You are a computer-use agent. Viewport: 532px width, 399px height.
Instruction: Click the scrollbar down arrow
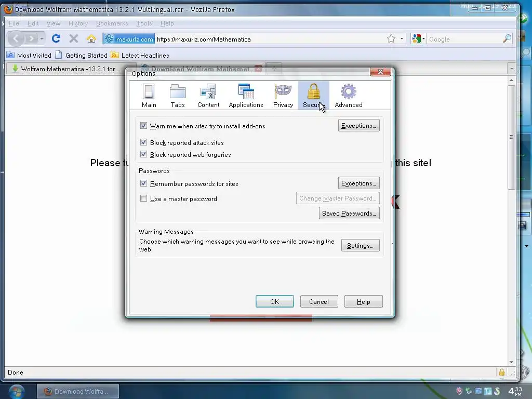click(x=511, y=362)
